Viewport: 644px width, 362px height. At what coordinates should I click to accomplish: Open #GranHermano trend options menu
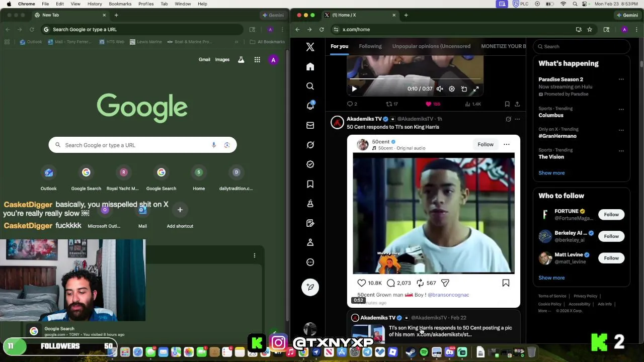621,130
